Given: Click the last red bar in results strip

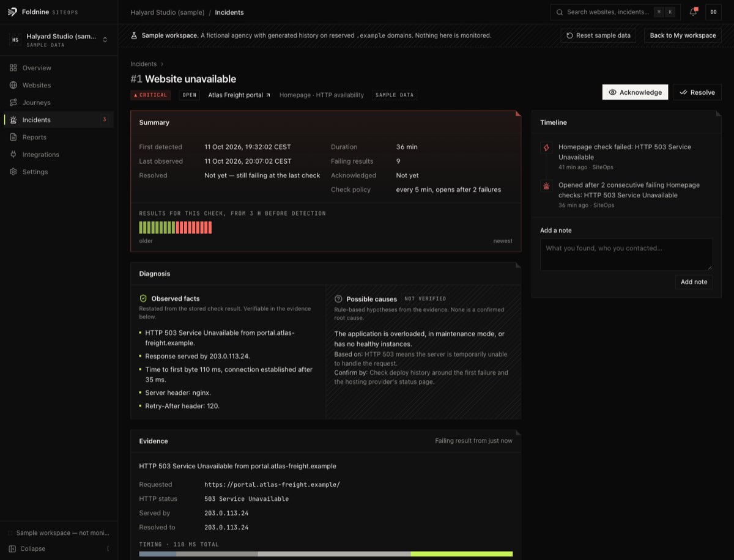Looking at the screenshot, I should pyautogui.click(x=210, y=227).
